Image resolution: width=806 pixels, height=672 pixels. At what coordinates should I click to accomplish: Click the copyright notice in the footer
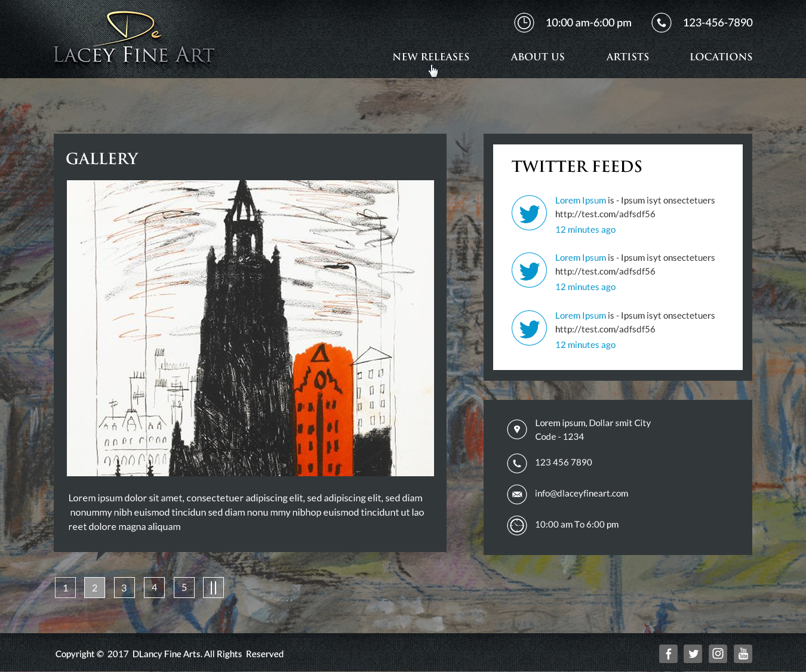pos(170,654)
